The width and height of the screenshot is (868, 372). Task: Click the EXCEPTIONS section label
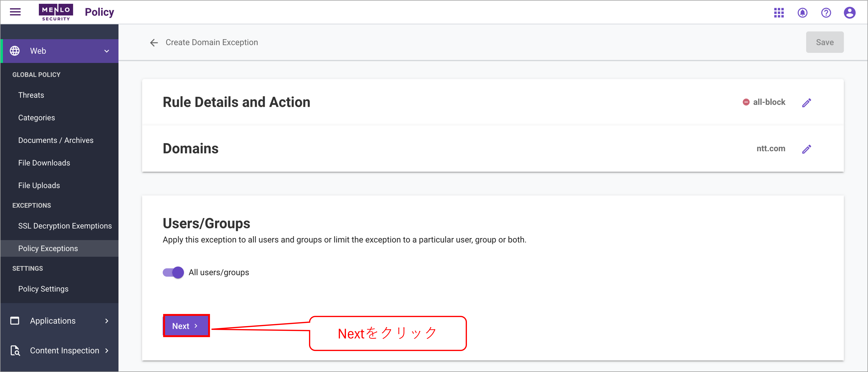click(32, 205)
